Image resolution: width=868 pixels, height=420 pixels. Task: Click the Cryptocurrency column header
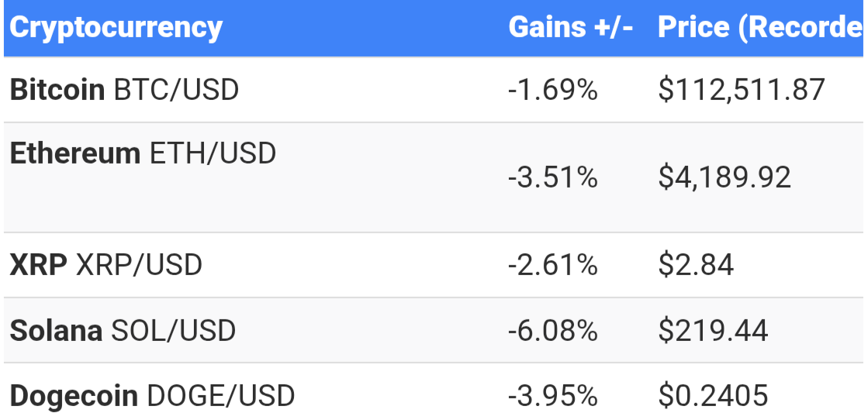[116, 28]
